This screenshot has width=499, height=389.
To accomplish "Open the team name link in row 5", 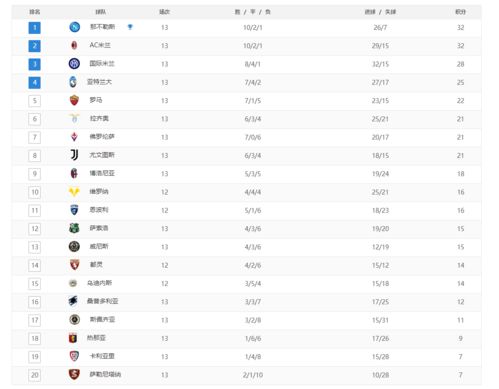I will point(96,100).
